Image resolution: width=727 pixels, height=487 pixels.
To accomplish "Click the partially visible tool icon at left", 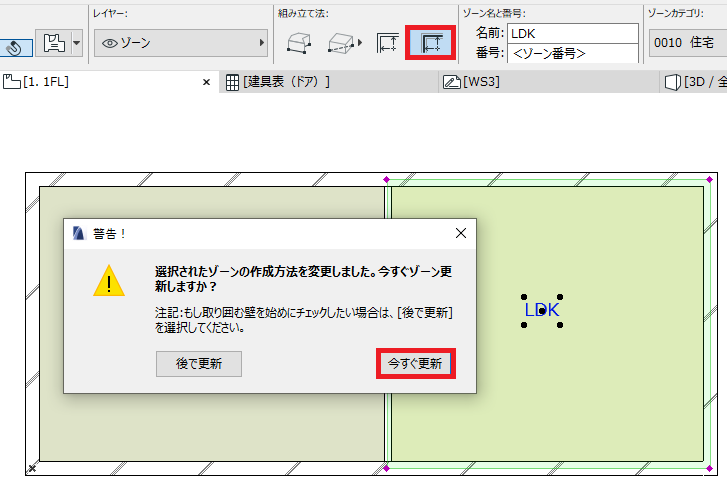I will pyautogui.click(x=16, y=48).
